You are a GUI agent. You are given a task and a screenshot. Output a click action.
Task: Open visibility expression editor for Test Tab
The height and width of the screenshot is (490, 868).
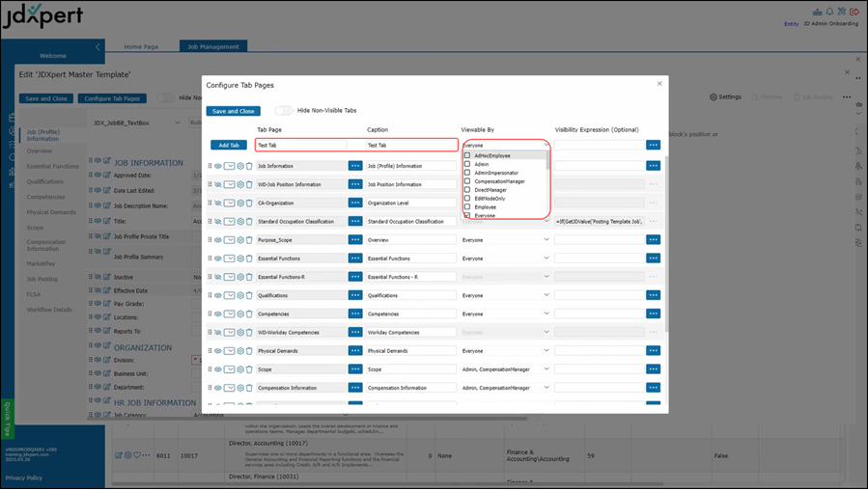click(x=654, y=145)
